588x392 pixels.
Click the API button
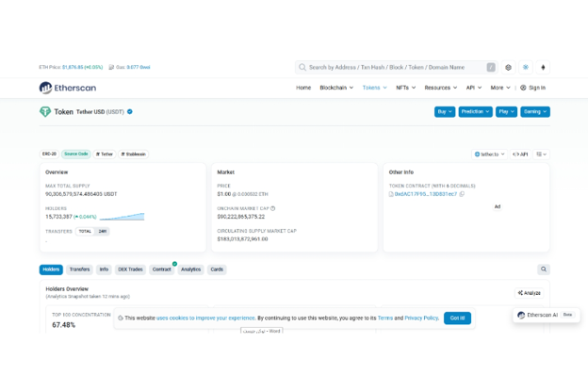[x=520, y=155]
